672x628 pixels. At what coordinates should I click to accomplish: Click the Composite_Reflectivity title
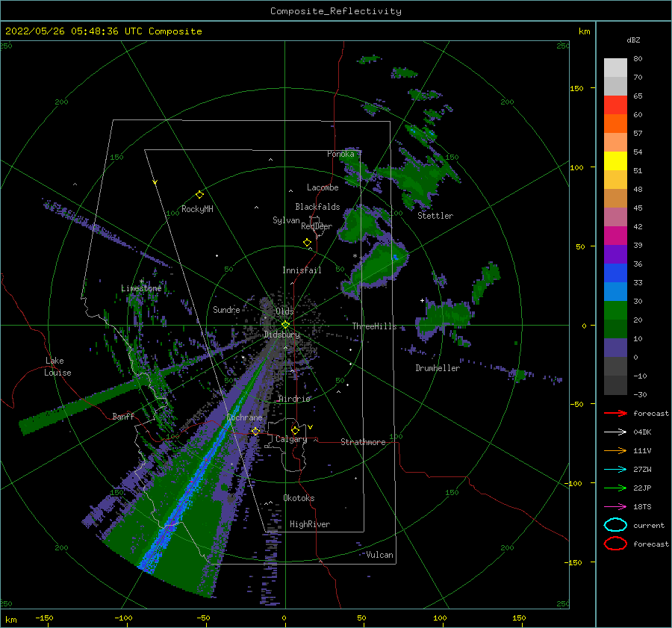click(336, 11)
